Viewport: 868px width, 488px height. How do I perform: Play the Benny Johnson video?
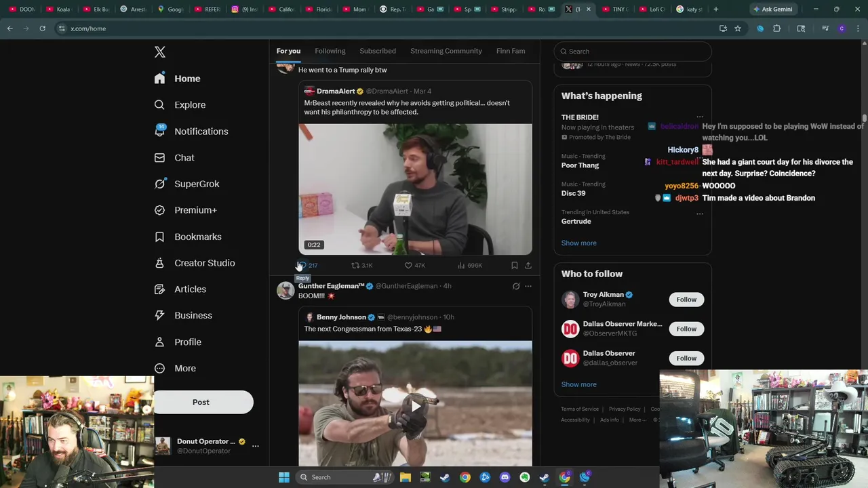coord(415,407)
